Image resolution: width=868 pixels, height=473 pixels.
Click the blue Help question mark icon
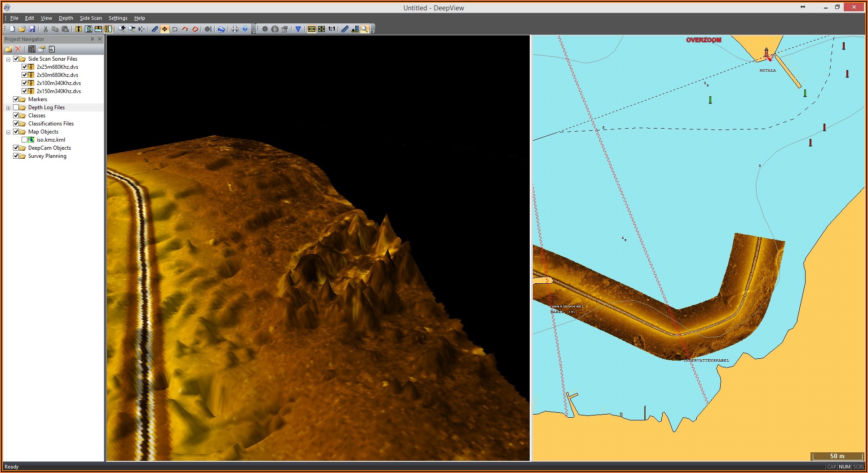tap(245, 29)
